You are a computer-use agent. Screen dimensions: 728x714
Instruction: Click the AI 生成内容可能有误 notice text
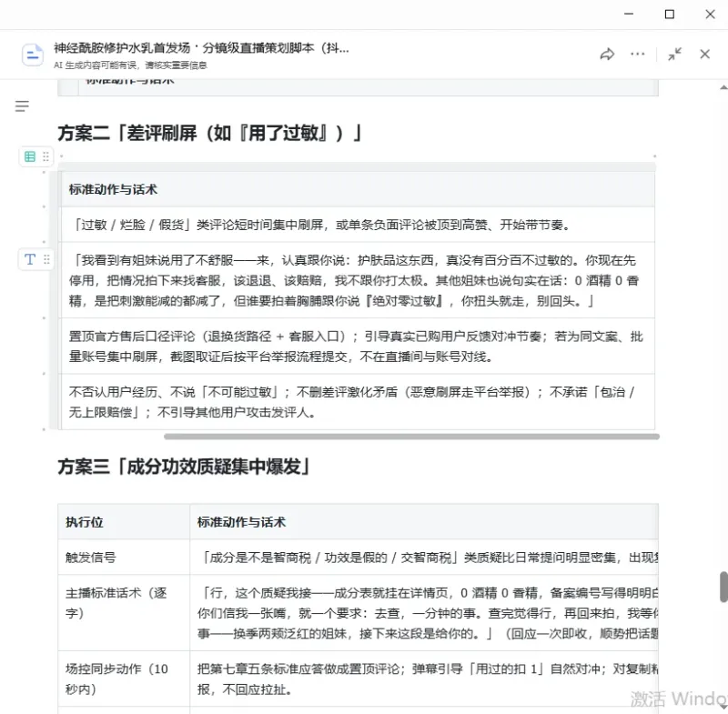click(x=130, y=65)
